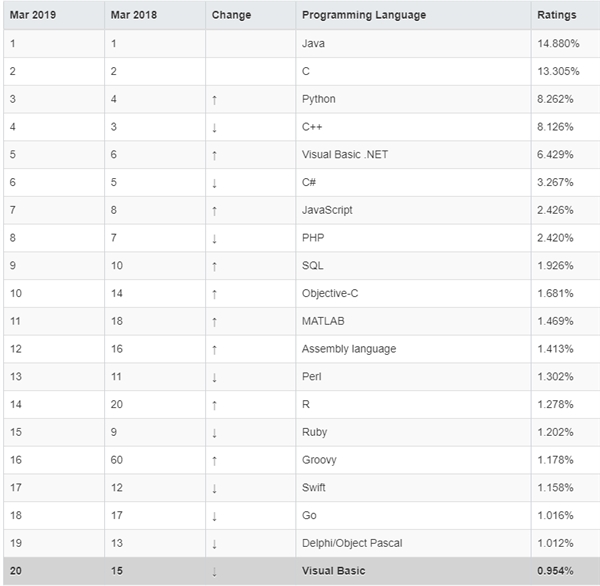
Task: Select the up arrow in the JavaScript row
Action: point(215,211)
